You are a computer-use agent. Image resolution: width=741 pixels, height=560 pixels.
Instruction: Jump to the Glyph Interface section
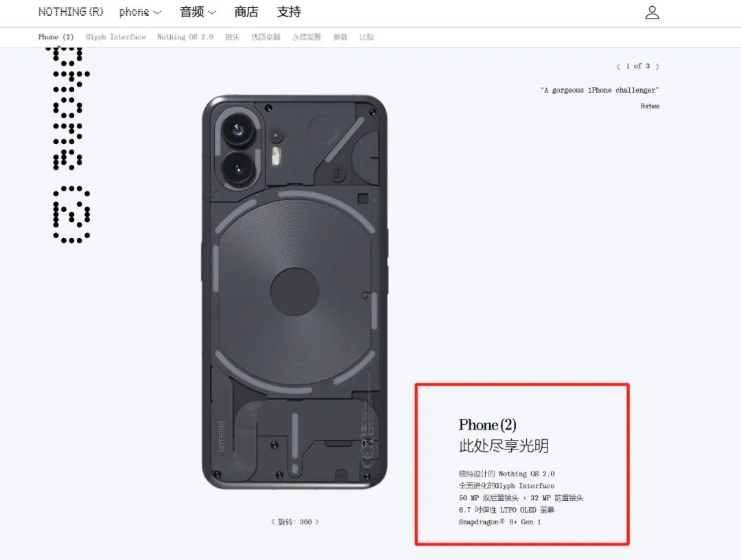(115, 37)
